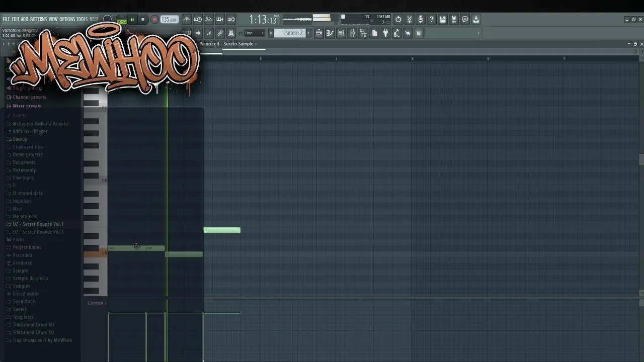Click the 1:13:13 time display

263,20
